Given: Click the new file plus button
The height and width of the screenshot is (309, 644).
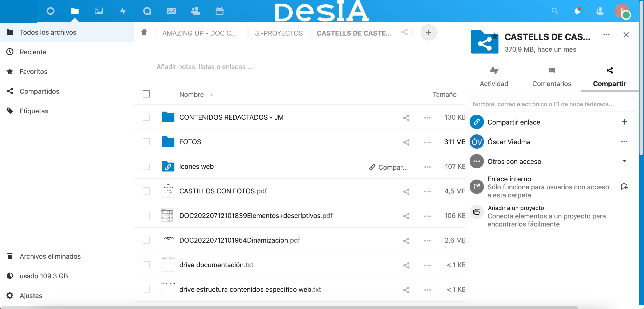Looking at the screenshot, I should tap(428, 32).
